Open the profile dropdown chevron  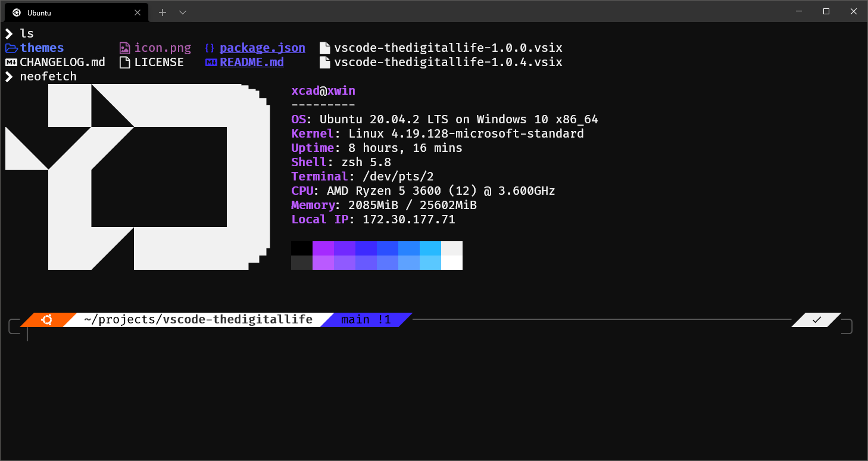[183, 13]
